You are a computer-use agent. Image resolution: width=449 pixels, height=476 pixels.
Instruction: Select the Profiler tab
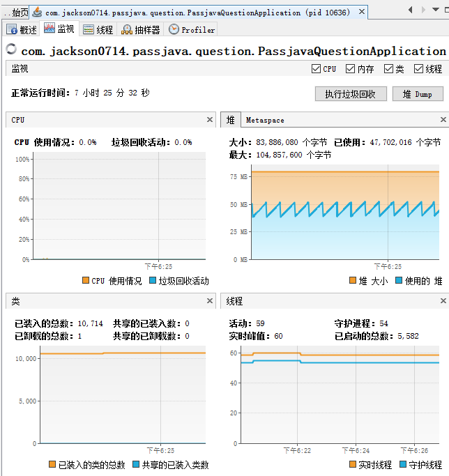pos(192,29)
